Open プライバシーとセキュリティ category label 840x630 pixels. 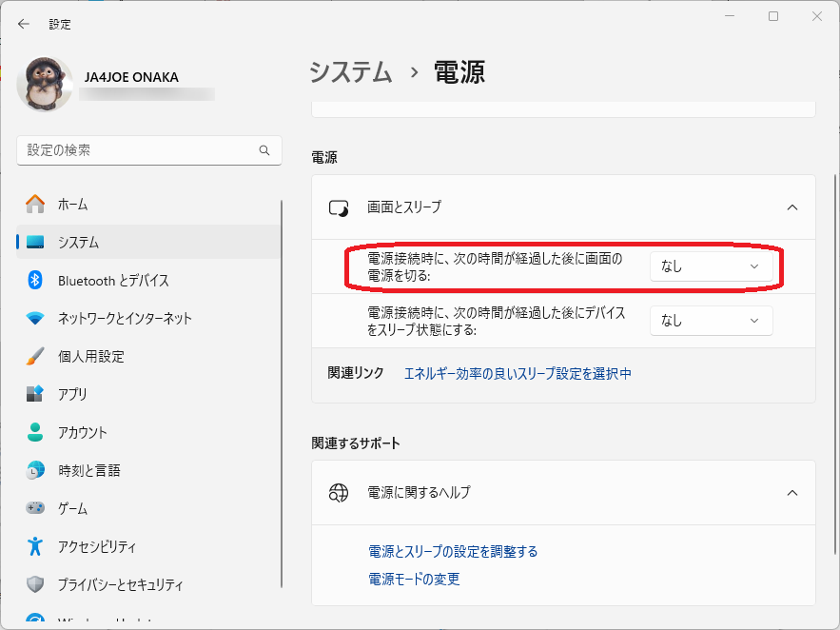[x=121, y=584]
